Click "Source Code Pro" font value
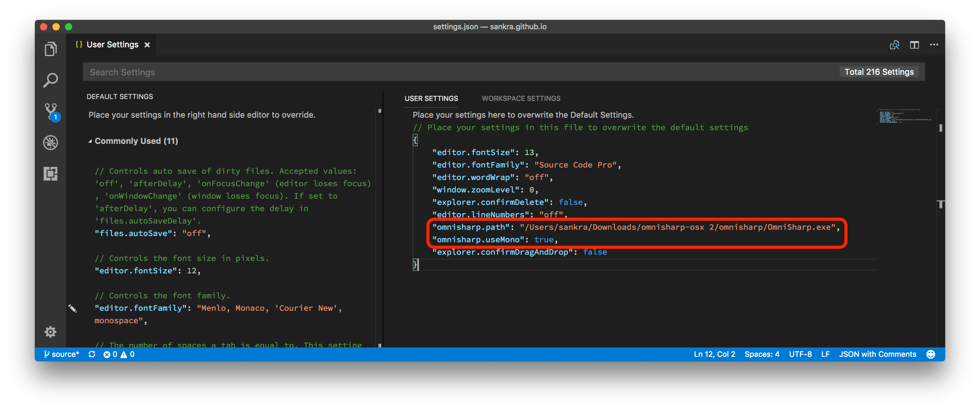Viewport: 980px width, 411px height. 576,165
